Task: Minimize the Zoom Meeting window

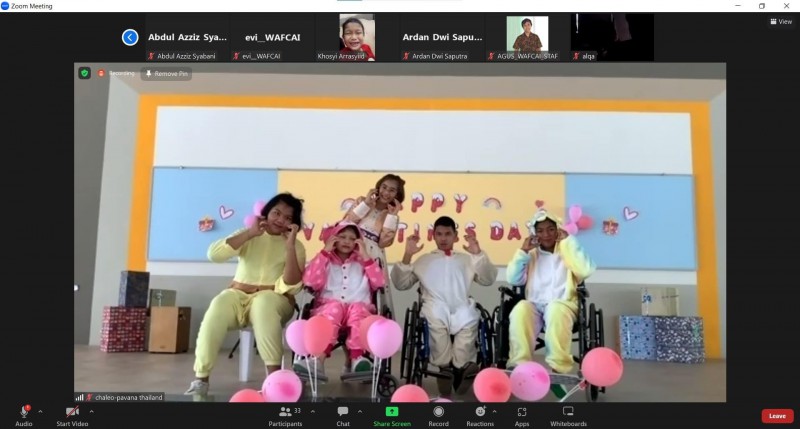Action: click(x=738, y=6)
